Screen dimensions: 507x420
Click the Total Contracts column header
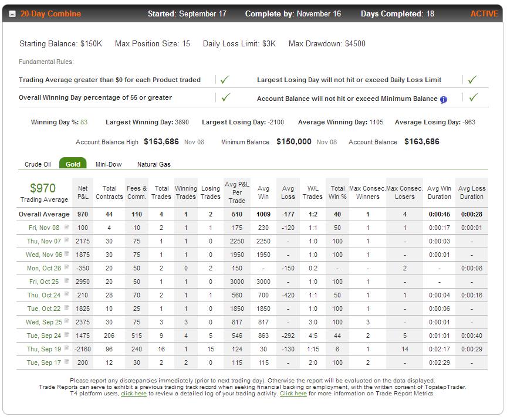pyautogui.click(x=109, y=192)
